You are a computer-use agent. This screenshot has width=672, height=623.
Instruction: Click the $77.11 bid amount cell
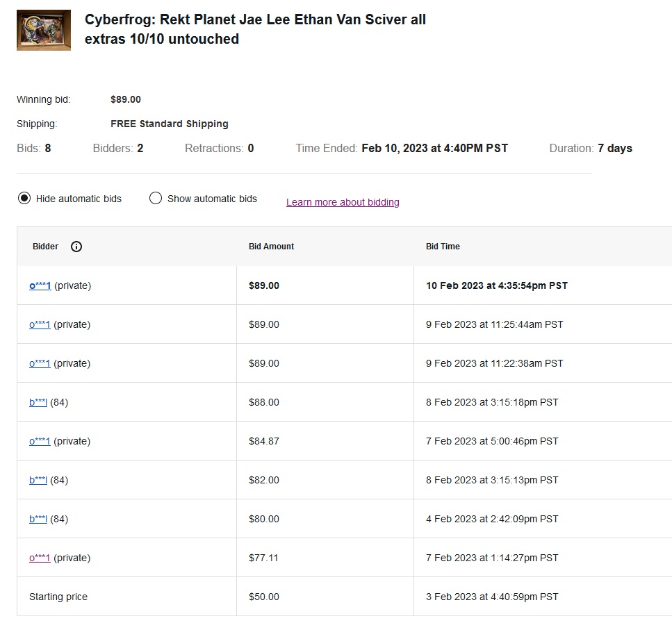[x=263, y=558]
